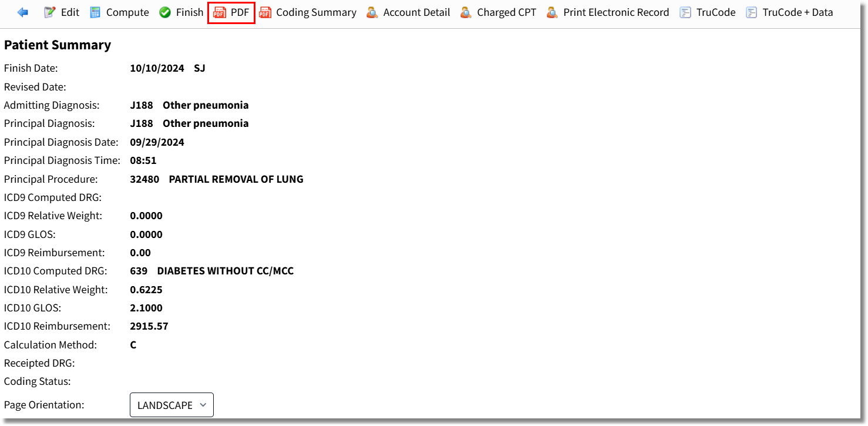Click the Receipted DRG label
This screenshot has height=426, width=868.
[39, 363]
